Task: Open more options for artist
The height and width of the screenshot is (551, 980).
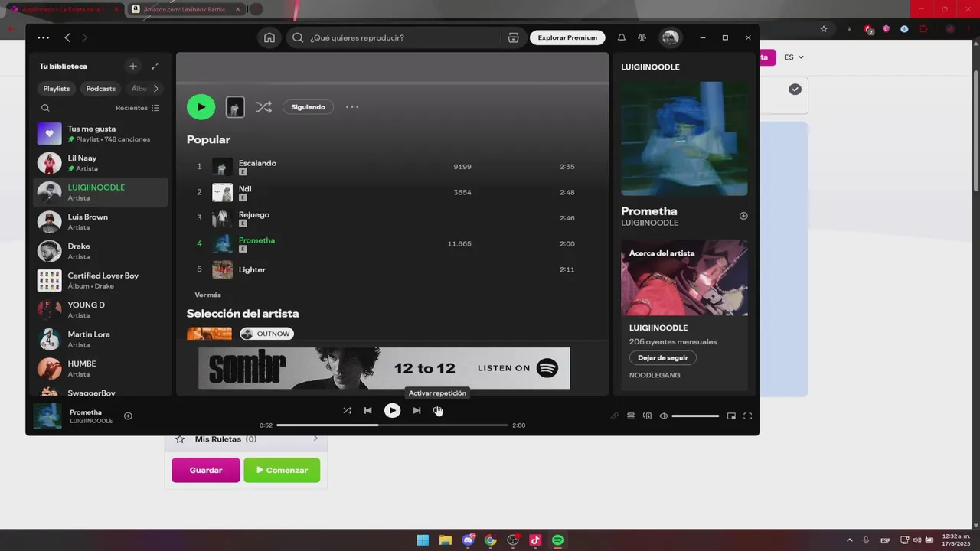Action: tap(352, 107)
